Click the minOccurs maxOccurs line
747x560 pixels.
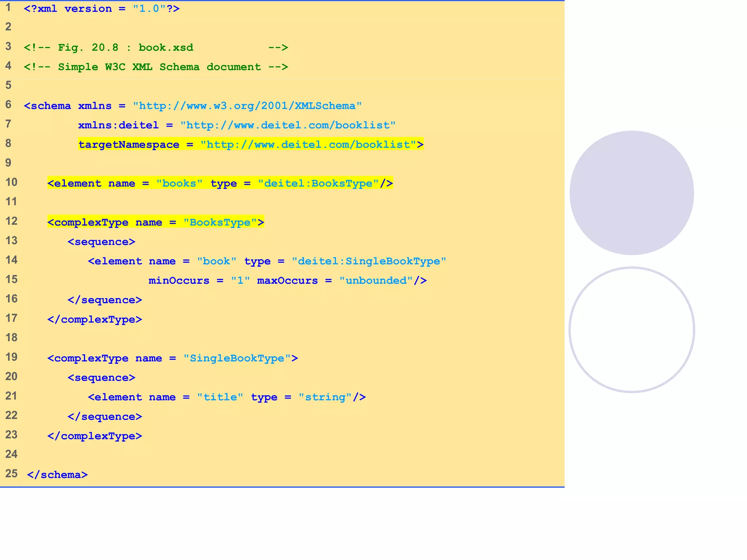click(x=287, y=281)
